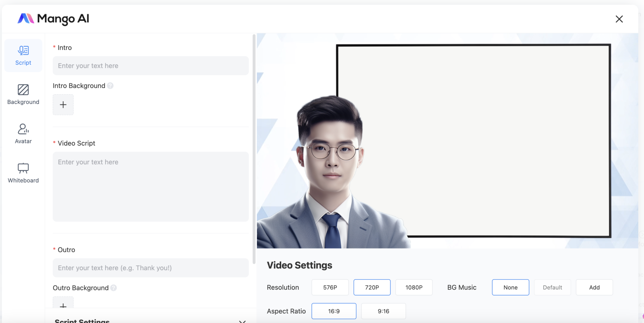644x323 pixels.
Task: Open the Intro Background help tooltip
Action: (x=110, y=85)
